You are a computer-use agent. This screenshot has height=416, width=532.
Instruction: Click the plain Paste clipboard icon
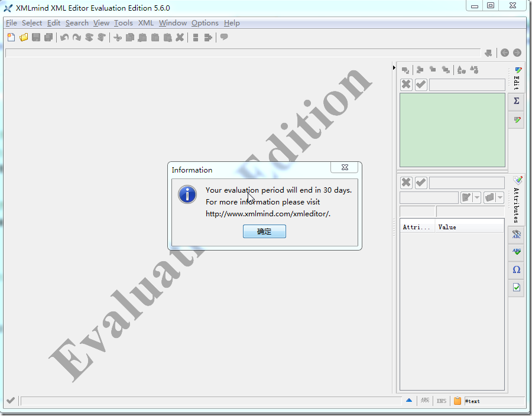(155, 37)
